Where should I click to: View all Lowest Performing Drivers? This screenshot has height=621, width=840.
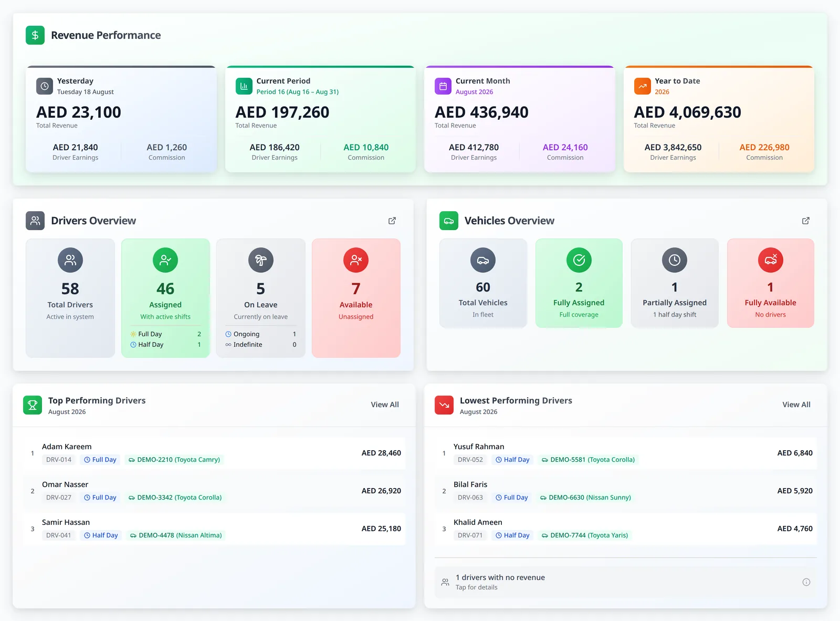click(x=796, y=405)
